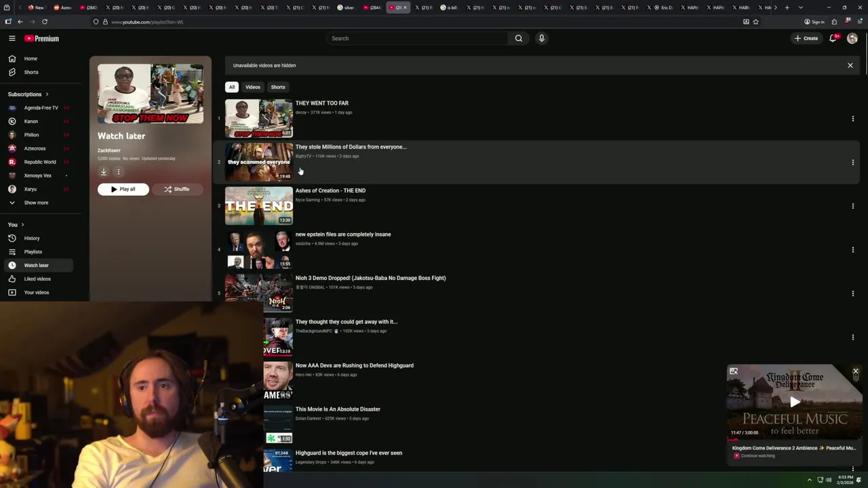This screenshot has height=488, width=868.
Task: Click the Watch later playlist cover image
Action: click(x=151, y=94)
